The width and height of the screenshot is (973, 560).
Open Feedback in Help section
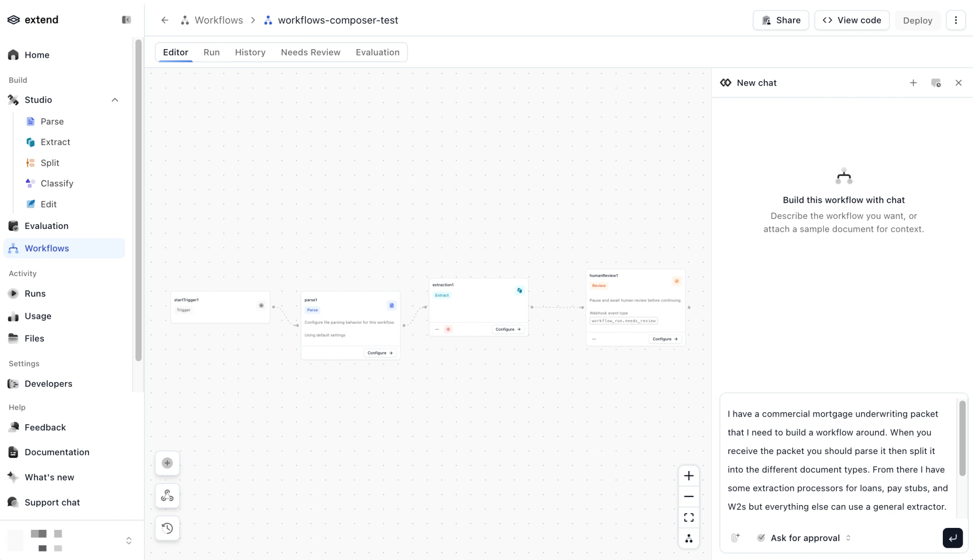tap(45, 427)
